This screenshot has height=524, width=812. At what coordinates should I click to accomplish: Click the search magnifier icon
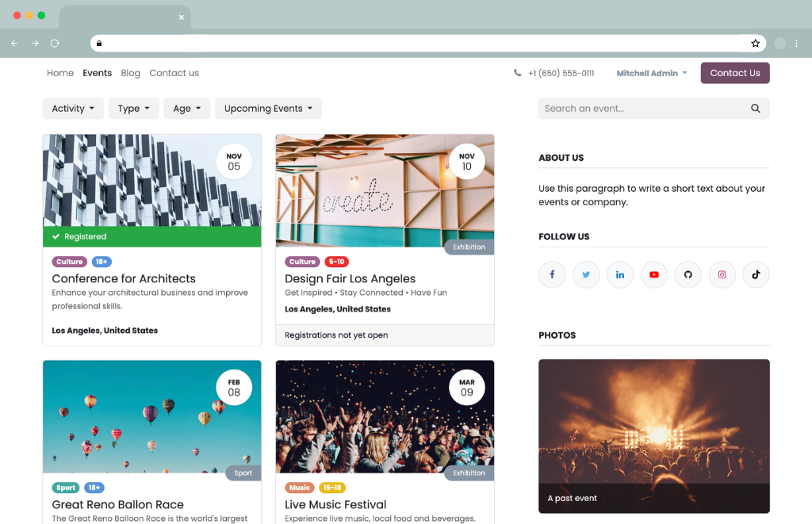click(x=755, y=109)
